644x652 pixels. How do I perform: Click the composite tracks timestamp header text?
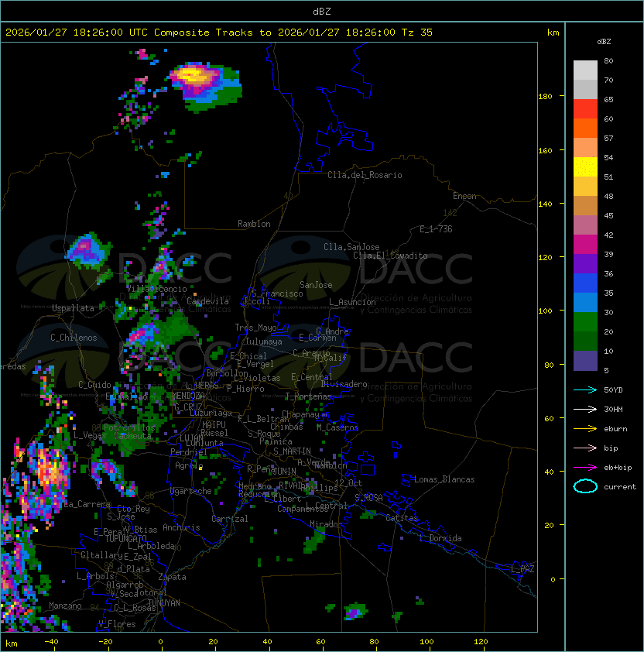219,33
